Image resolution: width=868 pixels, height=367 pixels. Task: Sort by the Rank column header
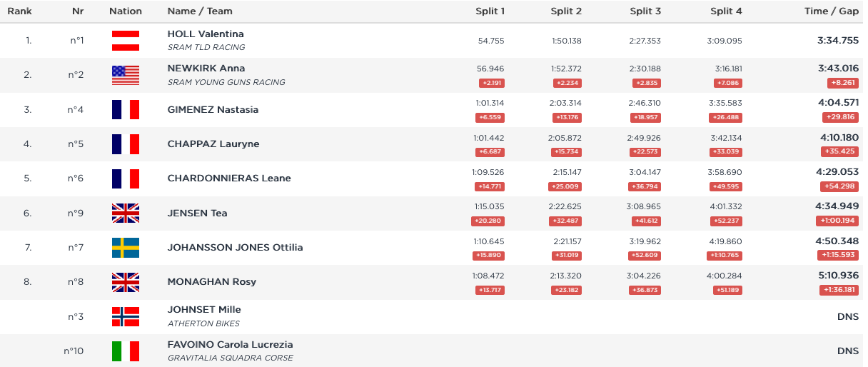pos(19,11)
